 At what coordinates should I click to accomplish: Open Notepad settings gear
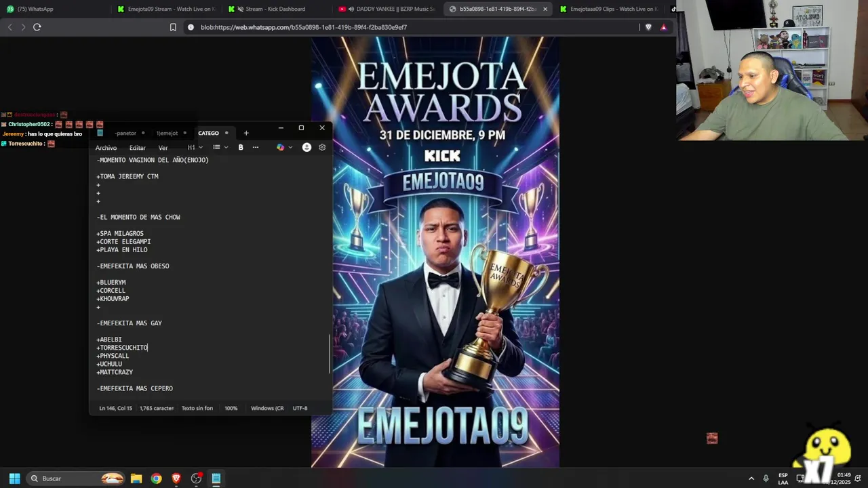pos(322,147)
